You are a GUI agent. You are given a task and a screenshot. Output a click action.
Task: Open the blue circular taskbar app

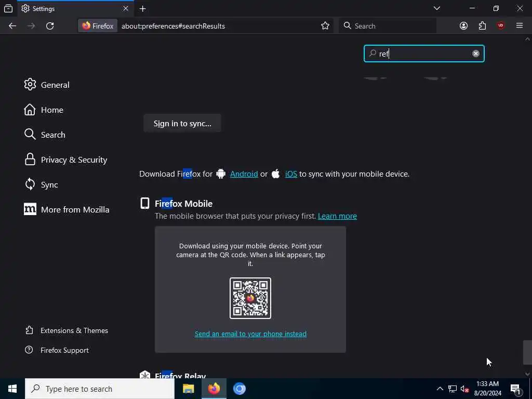coord(239,389)
